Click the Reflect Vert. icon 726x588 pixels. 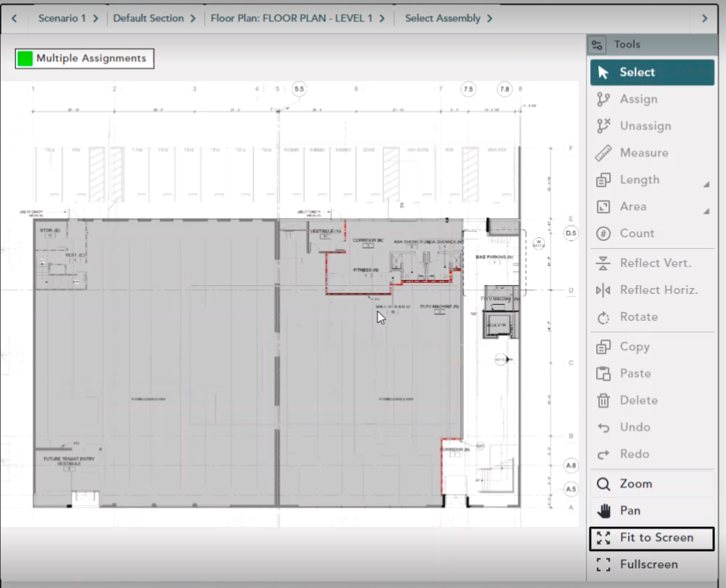tap(603, 264)
